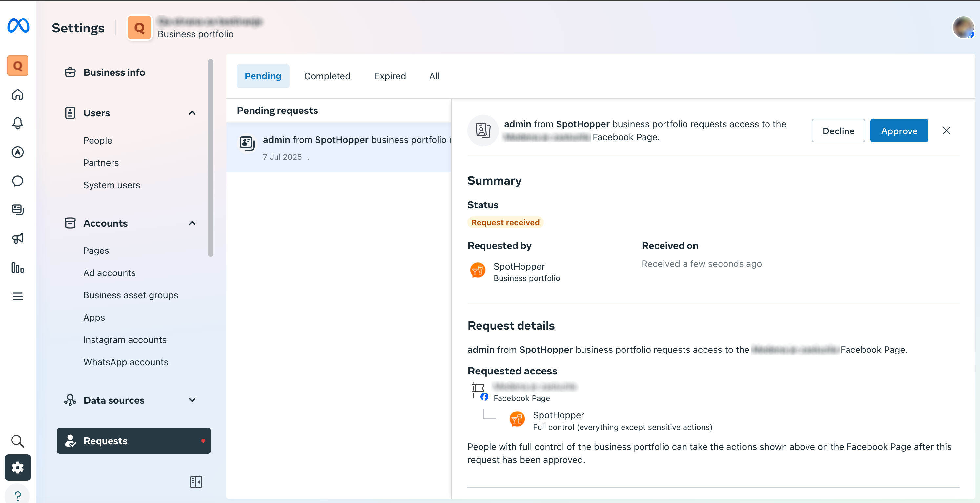Open the Inbox chat bubble icon
Viewport: 980px width, 503px height.
[x=17, y=181]
